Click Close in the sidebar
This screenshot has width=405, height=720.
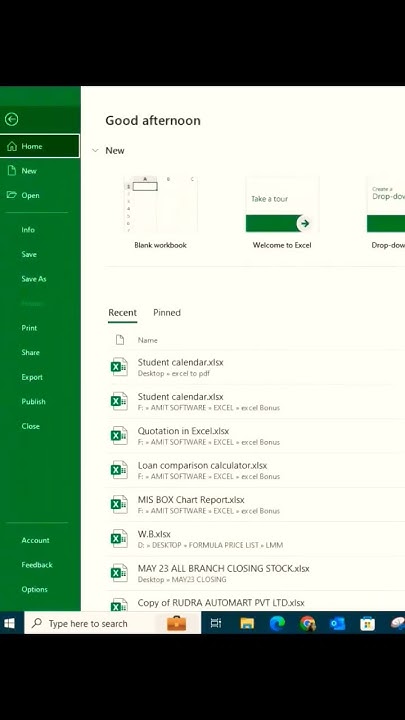pos(30,426)
